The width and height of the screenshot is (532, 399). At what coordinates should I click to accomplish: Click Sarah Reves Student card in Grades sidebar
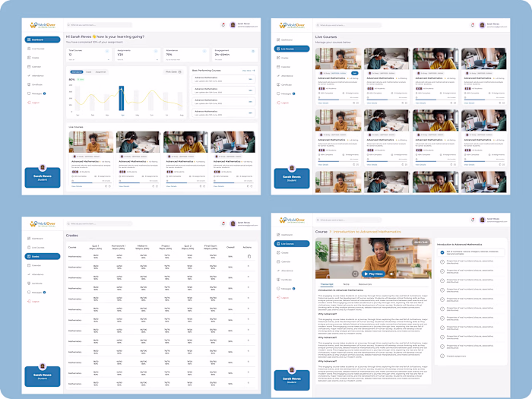point(43,376)
